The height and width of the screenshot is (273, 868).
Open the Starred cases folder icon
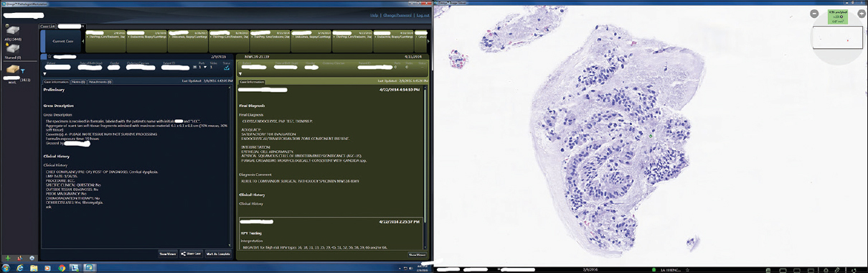tap(12, 48)
